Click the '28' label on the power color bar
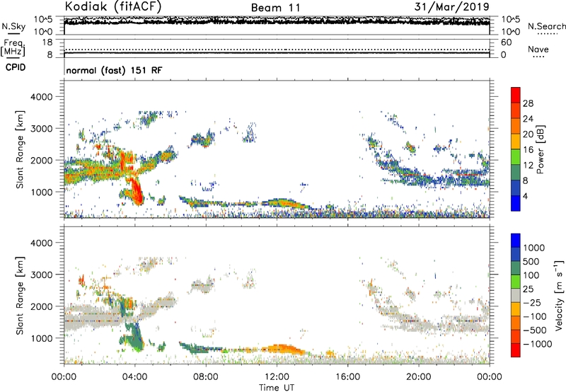The width and height of the screenshot is (566, 392). [528, 103]
